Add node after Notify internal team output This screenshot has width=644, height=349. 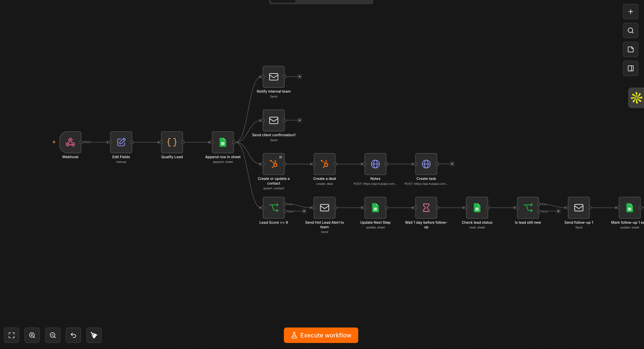pyautogui.click(x=299, y=77)
